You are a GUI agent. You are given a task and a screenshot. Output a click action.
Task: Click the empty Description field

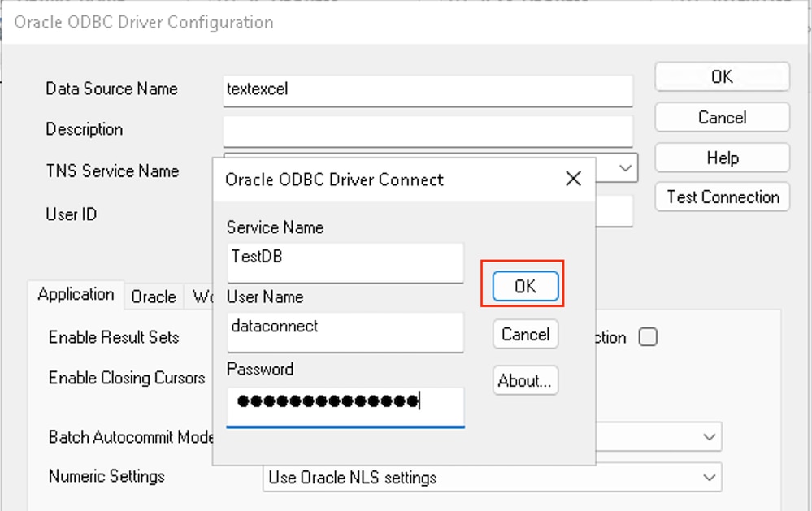click(428, 132)
